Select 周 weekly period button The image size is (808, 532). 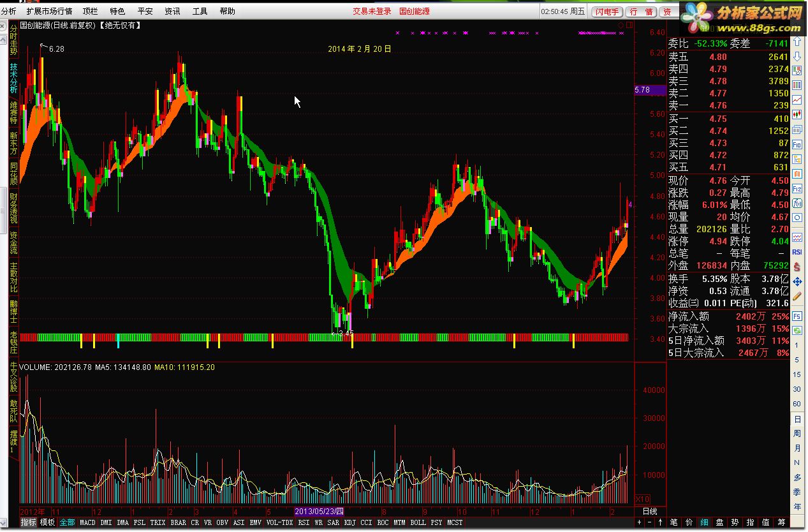(797, 434)
